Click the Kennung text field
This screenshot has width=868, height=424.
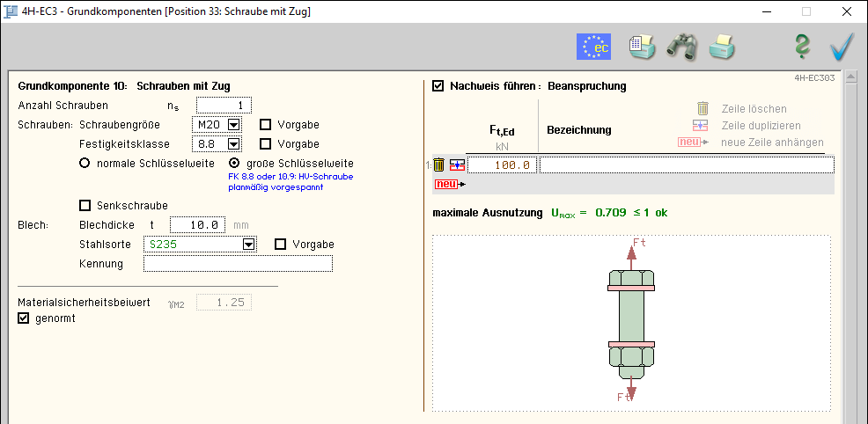tap(238, 264)
